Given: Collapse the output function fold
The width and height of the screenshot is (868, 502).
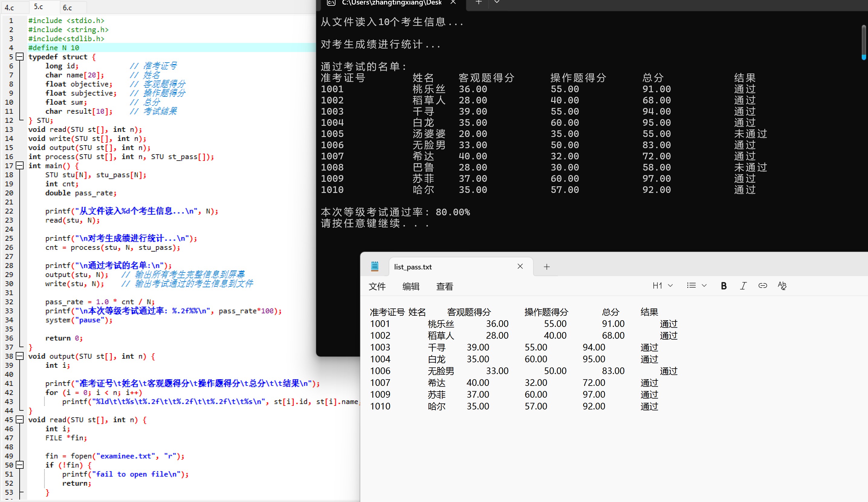Looking at the screenshot, I should [20, 356].
